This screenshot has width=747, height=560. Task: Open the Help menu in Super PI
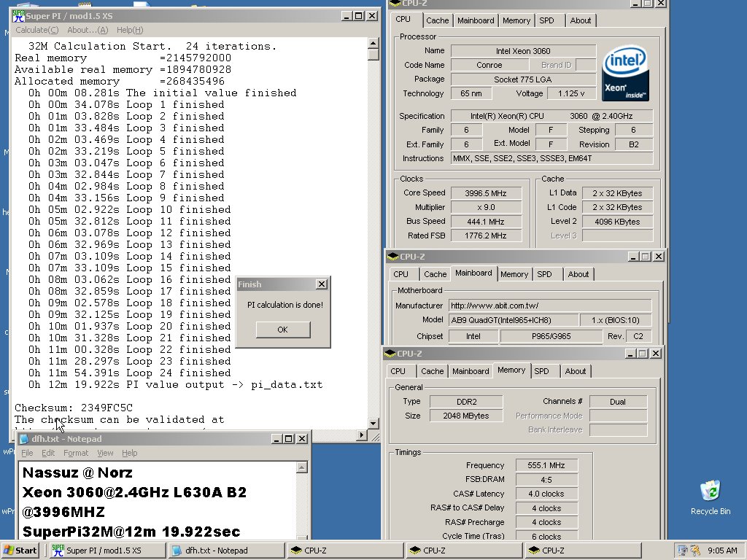point(130,30)
